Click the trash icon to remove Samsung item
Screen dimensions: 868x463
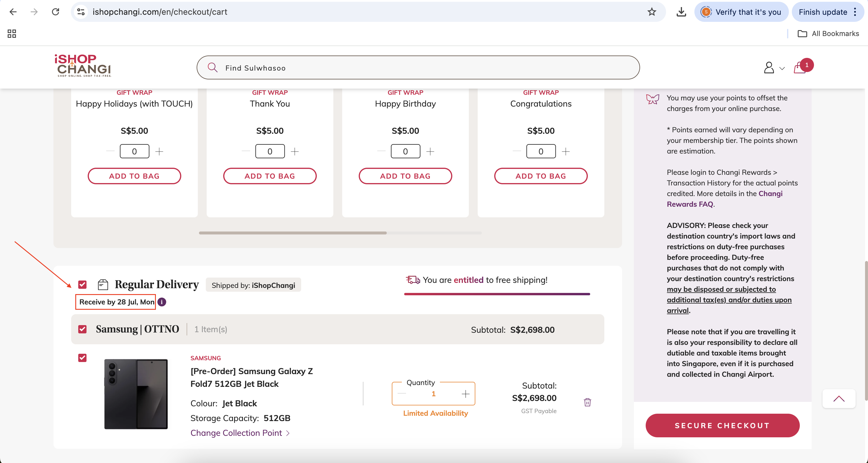tap(587, 402)
